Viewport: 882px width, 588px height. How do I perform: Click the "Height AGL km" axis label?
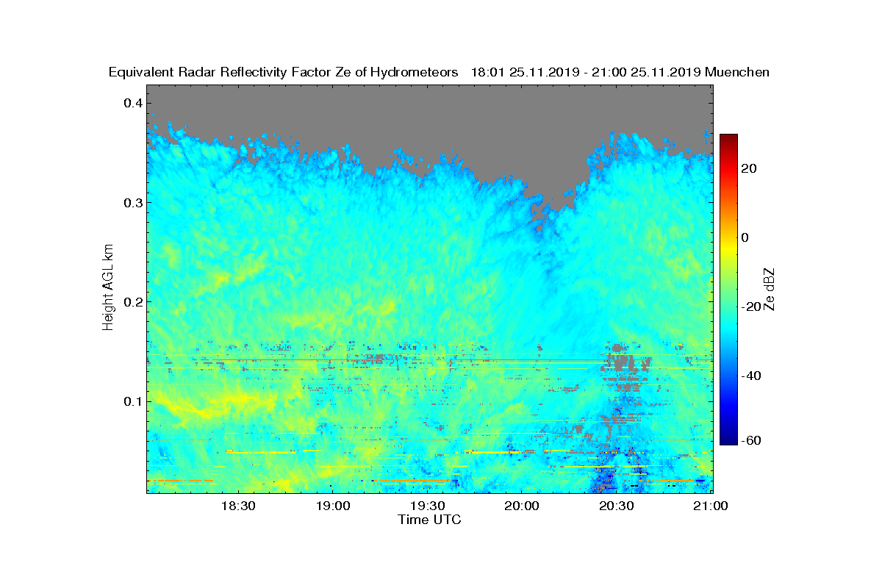(x=109, y=287)
